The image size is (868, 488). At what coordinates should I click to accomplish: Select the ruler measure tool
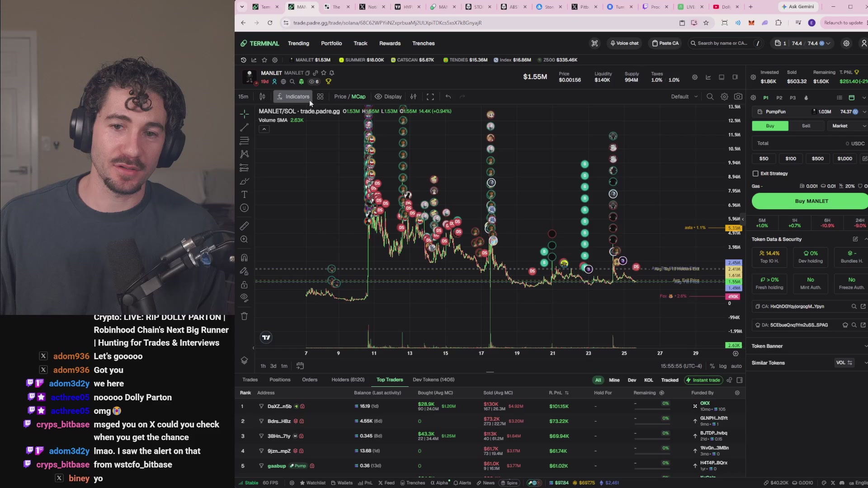click(x=244, y=226)
